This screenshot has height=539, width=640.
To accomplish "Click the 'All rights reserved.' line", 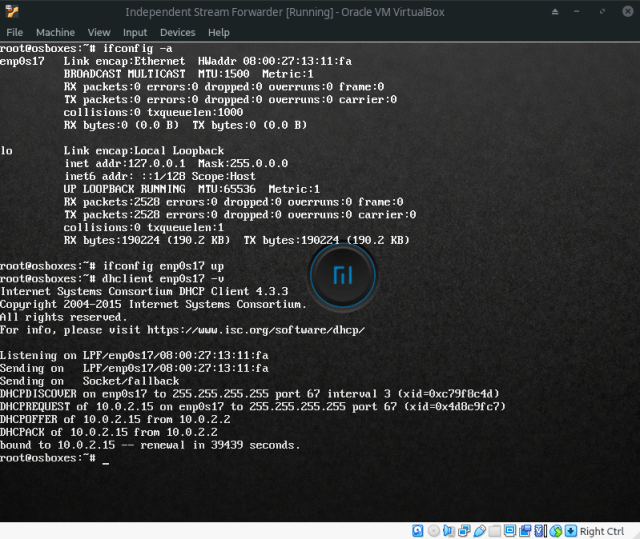I will pyautogui.click(x=64, y=317).
